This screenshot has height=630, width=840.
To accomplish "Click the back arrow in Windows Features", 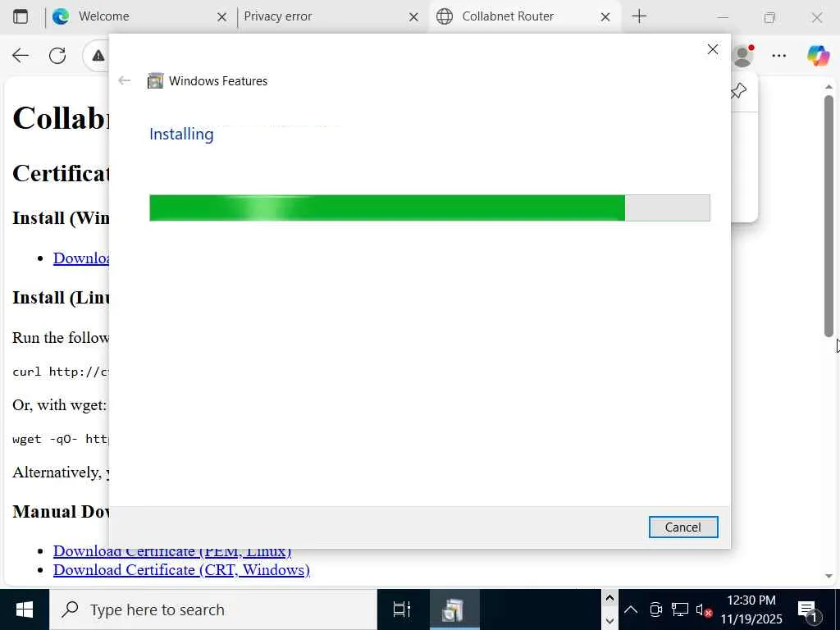I will point(125,81).
